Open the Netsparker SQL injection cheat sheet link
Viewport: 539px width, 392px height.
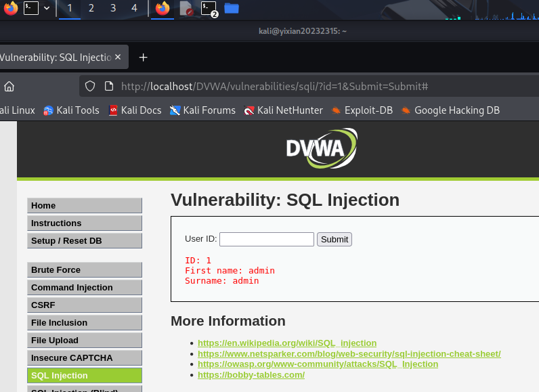(x=349, y=353)
